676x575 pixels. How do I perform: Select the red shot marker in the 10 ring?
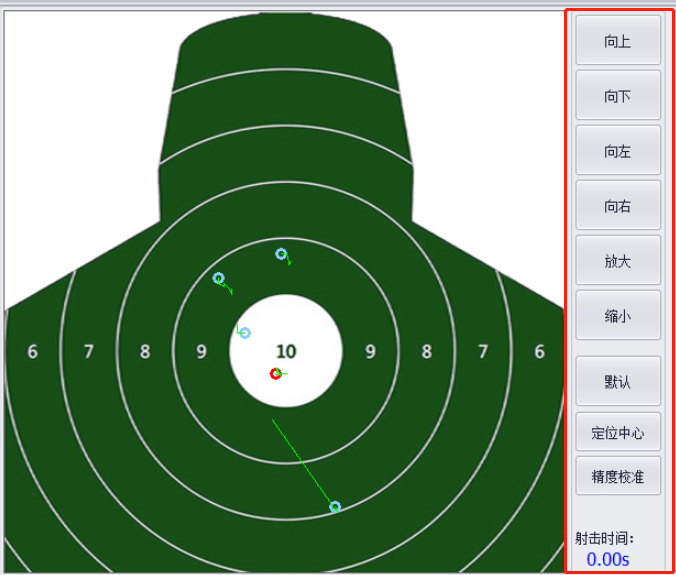(275, 374)
